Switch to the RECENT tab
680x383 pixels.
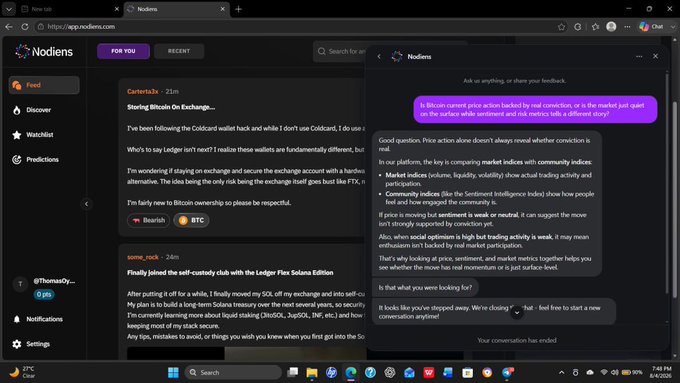coord(179,51)
